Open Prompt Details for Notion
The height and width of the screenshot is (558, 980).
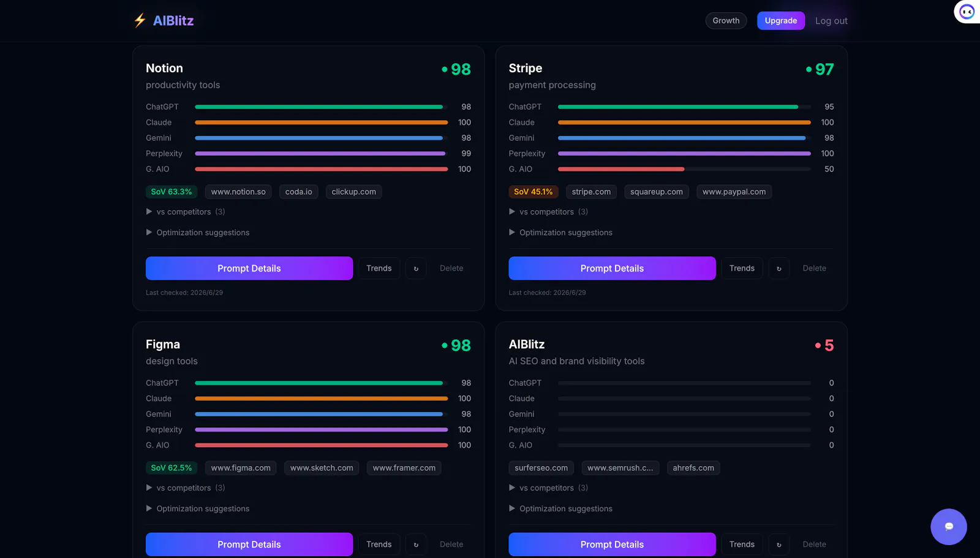pyautogui.click(x=249, y=268)
